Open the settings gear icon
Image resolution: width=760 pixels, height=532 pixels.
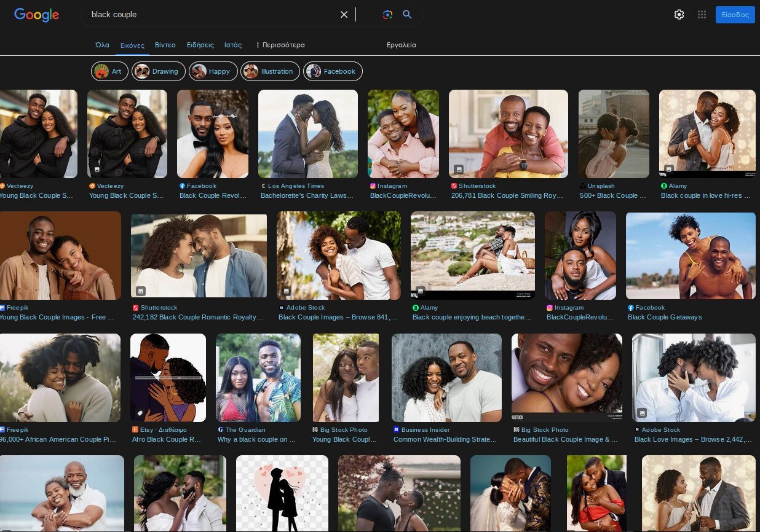(679, 15)
